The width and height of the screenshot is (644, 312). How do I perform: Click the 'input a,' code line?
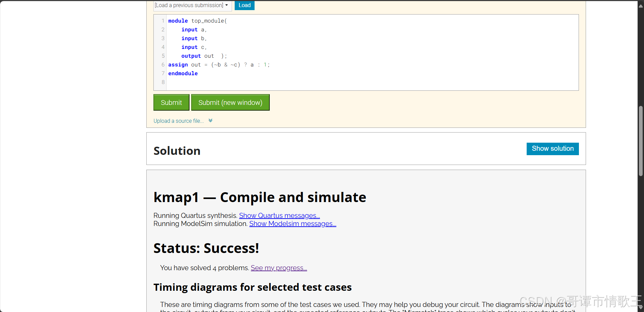pos(194,30)
